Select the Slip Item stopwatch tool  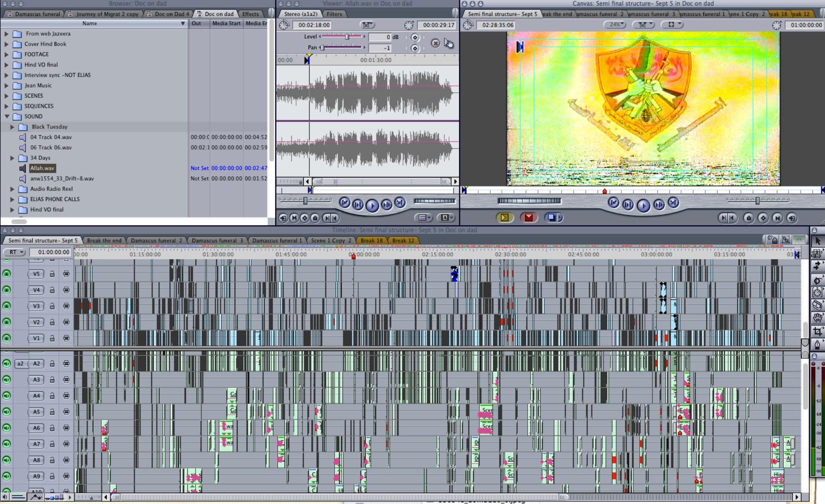(817, 293)
